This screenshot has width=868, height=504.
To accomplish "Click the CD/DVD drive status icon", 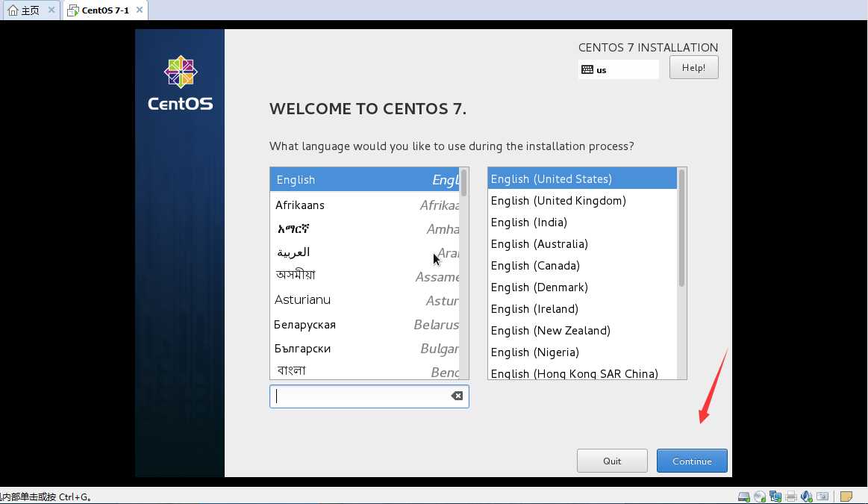I will [x=760, y=497].
